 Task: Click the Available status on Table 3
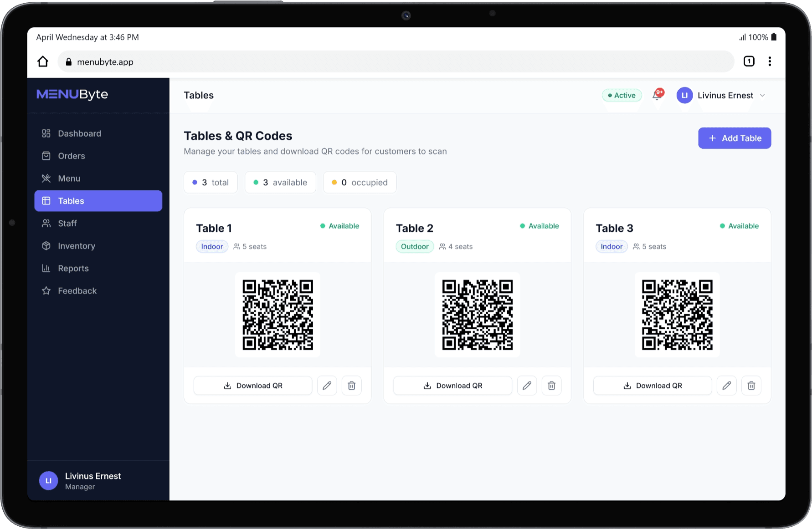pos(739,226)
